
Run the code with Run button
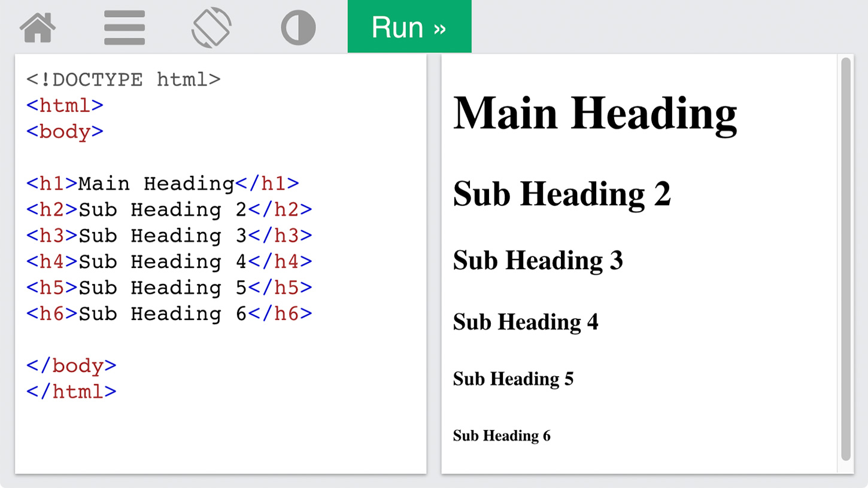(x=409, y=26)
